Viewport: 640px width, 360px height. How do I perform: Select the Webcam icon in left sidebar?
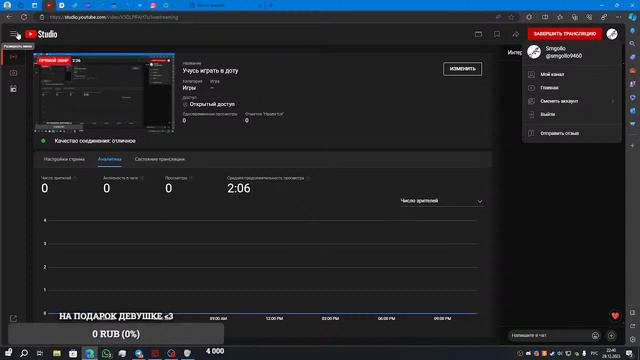point(13,73)
